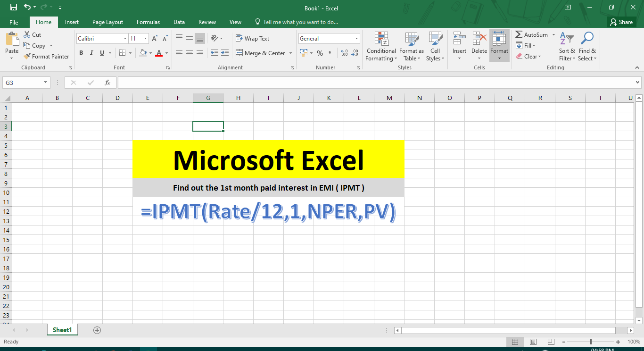Center text horizontally
The image size is (644, 351).
tap(190, 53)
